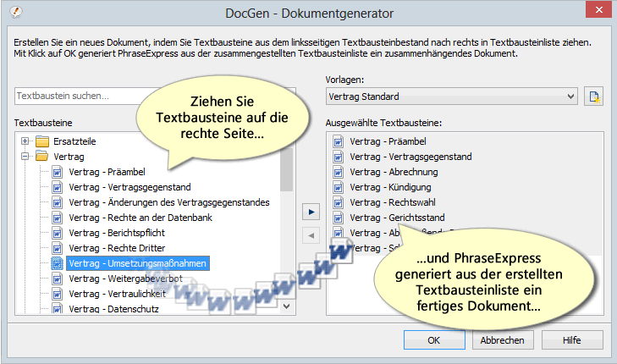Click the right arrow to add Textbaustein

point(311,210)
